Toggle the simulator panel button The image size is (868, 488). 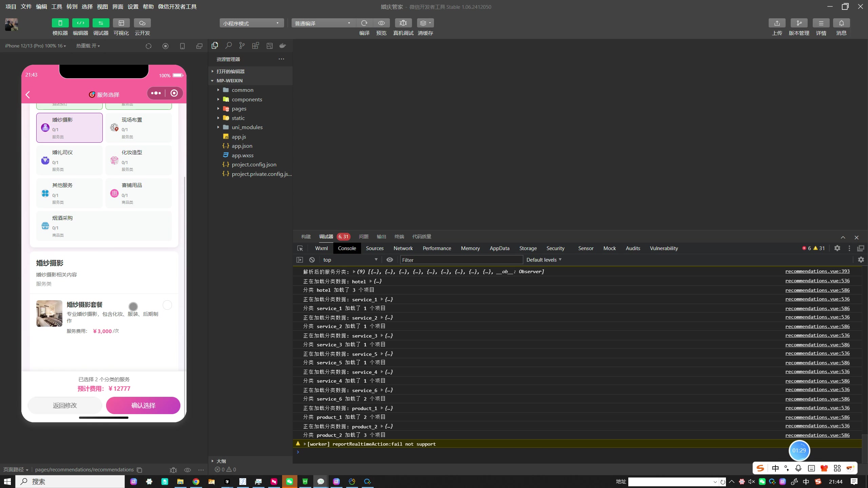click(x=60, y=23)
